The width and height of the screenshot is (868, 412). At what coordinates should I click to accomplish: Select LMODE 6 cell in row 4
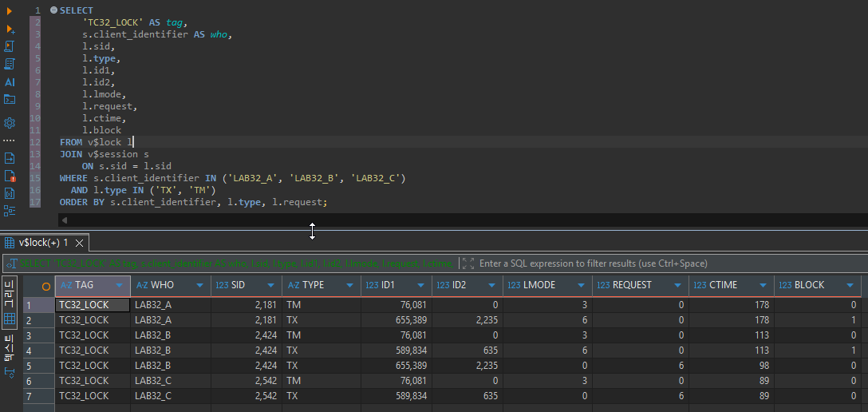(547, 351)
